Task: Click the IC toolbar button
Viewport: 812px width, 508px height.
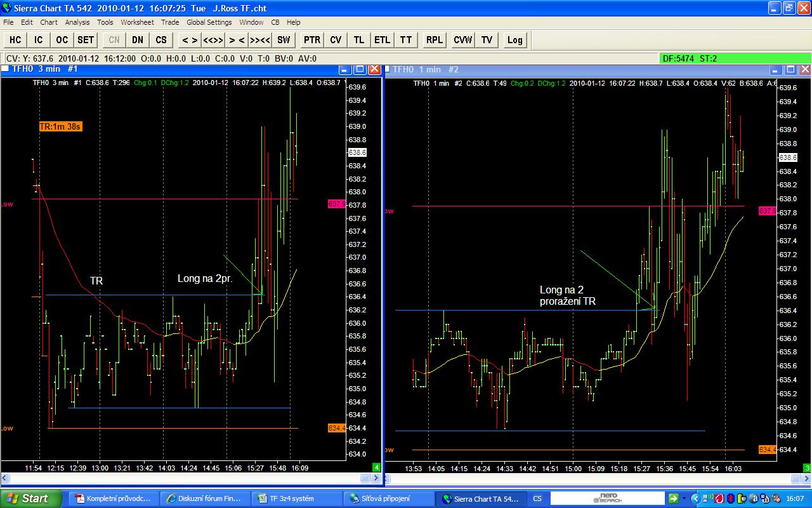Action: pyautogui.click(x=39, y=39)
